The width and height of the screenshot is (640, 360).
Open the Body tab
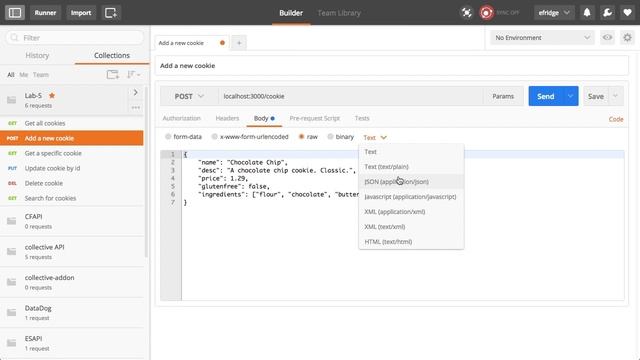(264, 118)
